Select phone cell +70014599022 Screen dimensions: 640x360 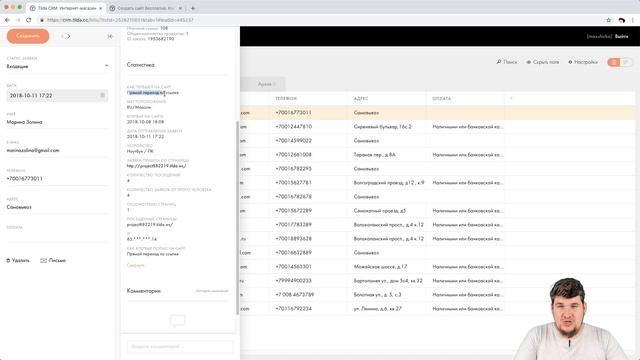[293, 140]
